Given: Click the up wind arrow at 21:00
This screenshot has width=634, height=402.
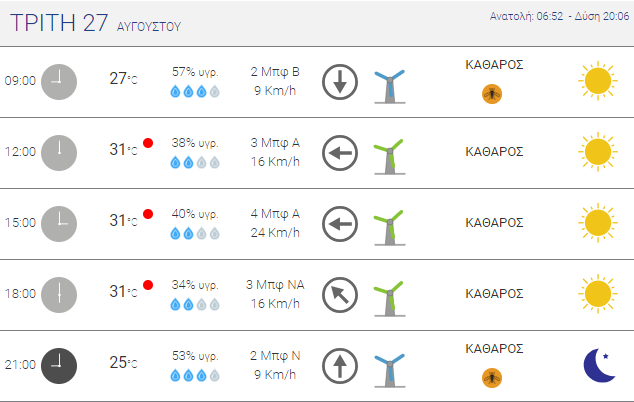Looking at the screenshot, I should point(340,366).
